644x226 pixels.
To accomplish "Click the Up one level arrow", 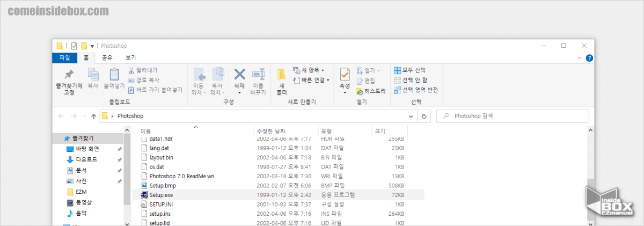I will pos(94,116).
